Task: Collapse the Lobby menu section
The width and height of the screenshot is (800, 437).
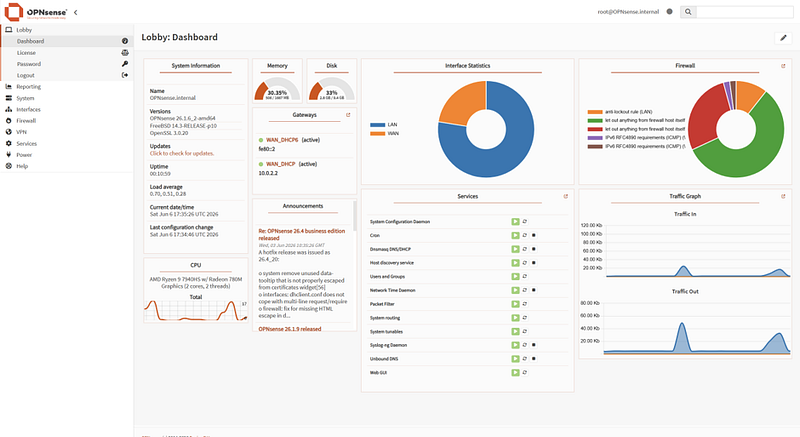Action: point(67,30)
